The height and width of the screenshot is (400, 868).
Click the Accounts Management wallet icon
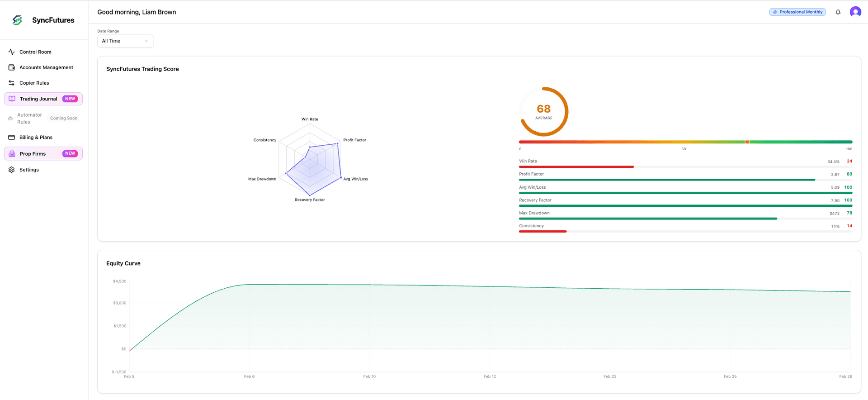[12, 67]
